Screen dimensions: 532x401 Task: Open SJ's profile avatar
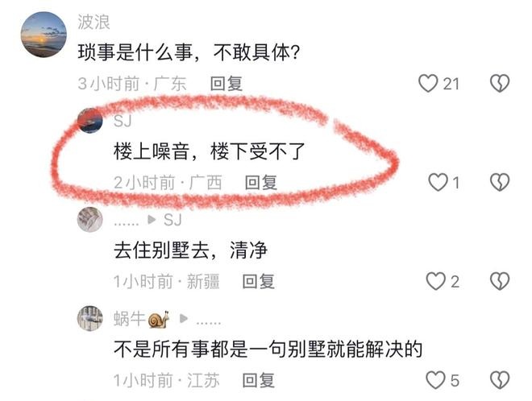coord(90,121)
